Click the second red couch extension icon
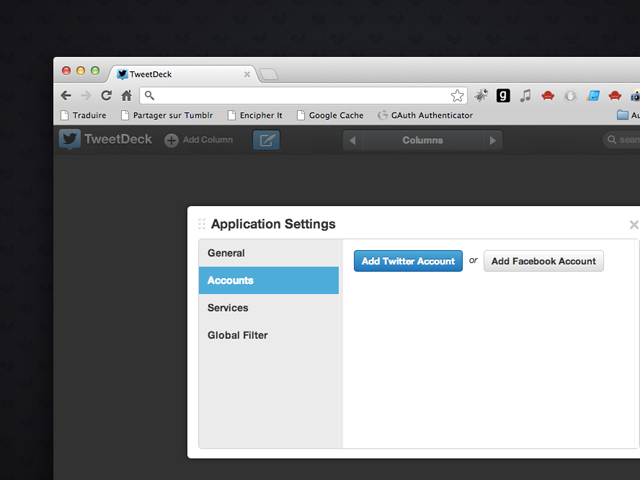 click(x=615, y=96)
